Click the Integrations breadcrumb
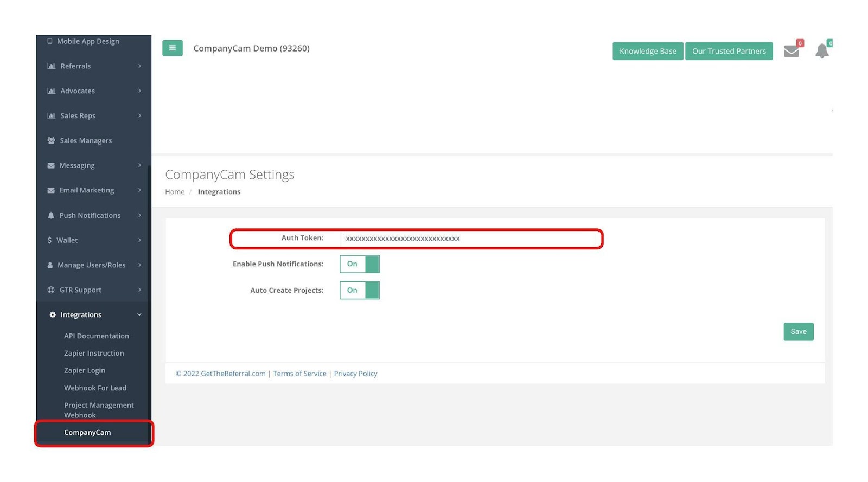The height and width of the screenshot is (482, 868). [x=219, y=192]
